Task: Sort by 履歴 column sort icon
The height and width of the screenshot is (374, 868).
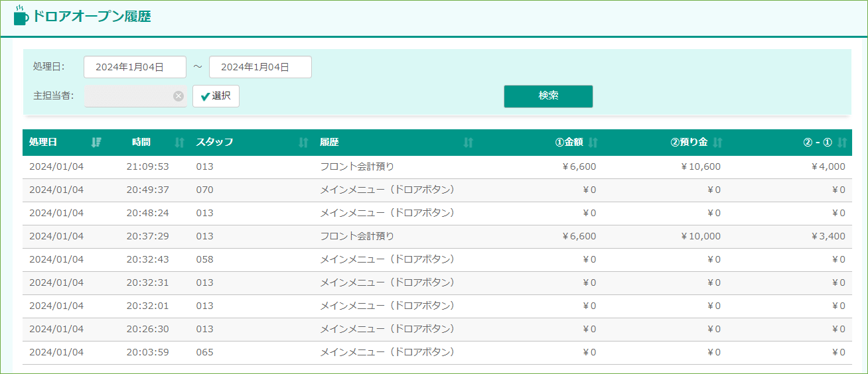Action: pyautogui.click(x=468, y=142)
